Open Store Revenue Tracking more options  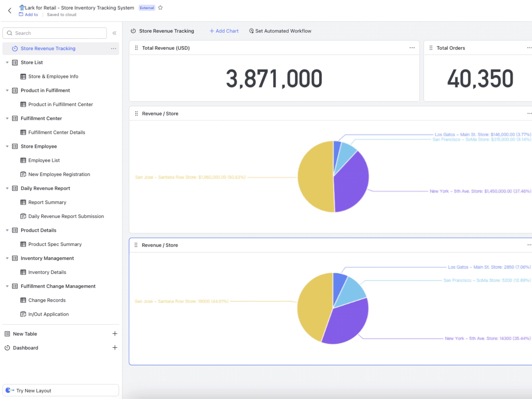[x=114, y=49]
